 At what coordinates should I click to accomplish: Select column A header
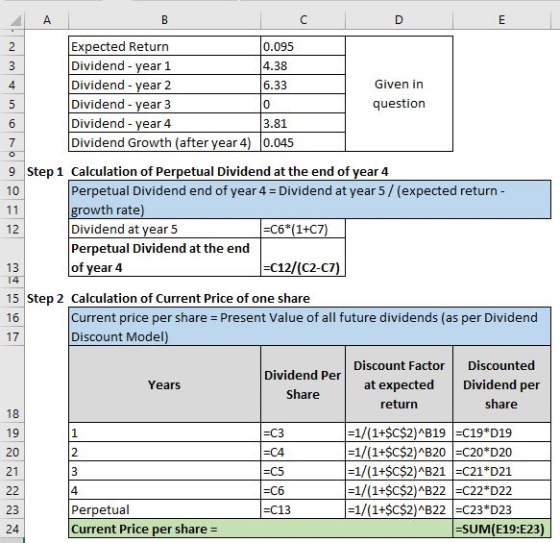pyautogui.click(x=46, y=20)
